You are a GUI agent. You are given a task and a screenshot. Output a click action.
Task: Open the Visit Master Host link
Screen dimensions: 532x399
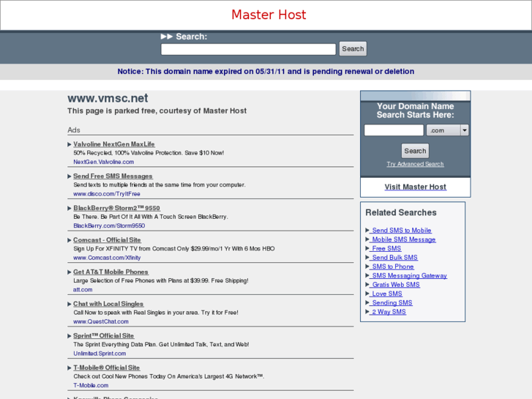(416, 187)
